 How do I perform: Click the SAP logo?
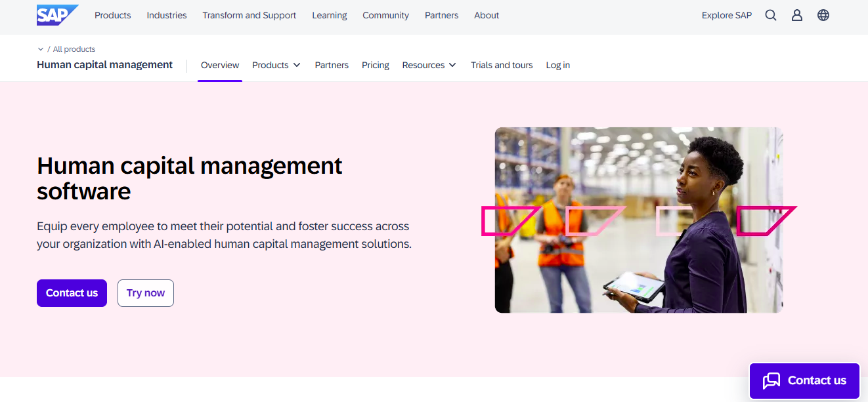click(56, 15)
